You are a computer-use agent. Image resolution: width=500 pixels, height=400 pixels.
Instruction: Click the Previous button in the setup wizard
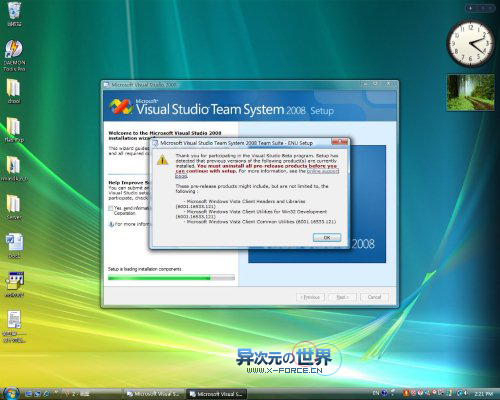coord(310,297)
